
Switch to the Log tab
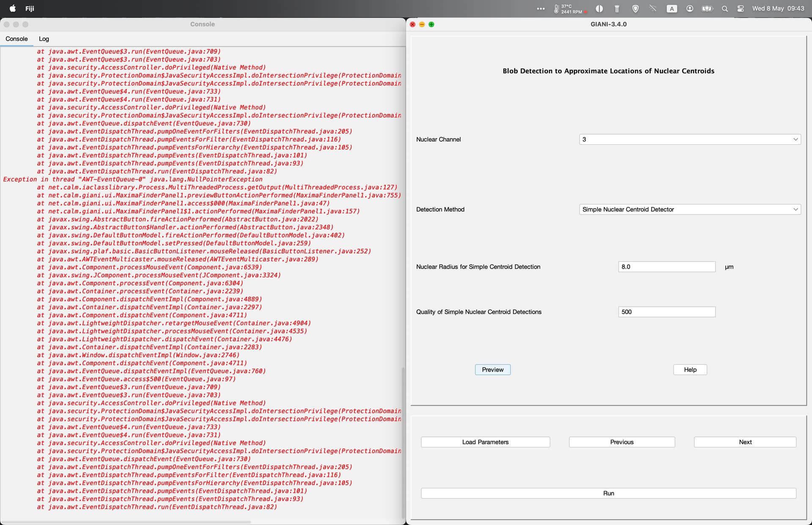[44, 38]
